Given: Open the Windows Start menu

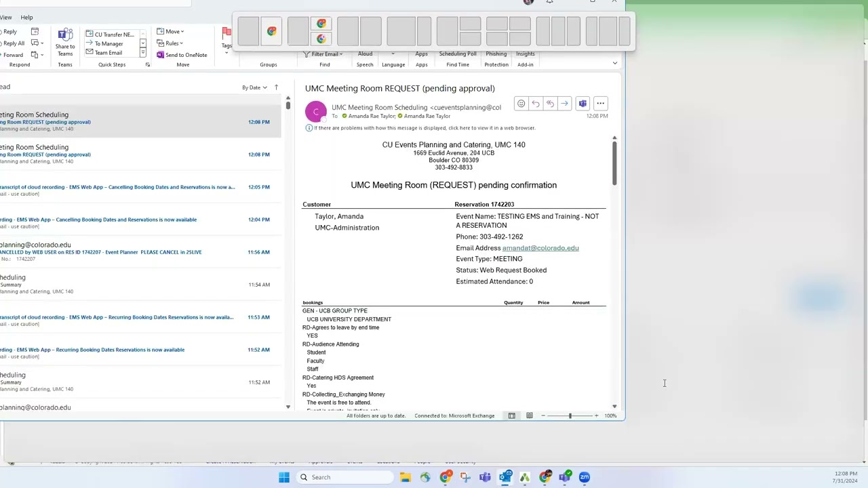Looking at the screenshot, I should coord(284,477).
